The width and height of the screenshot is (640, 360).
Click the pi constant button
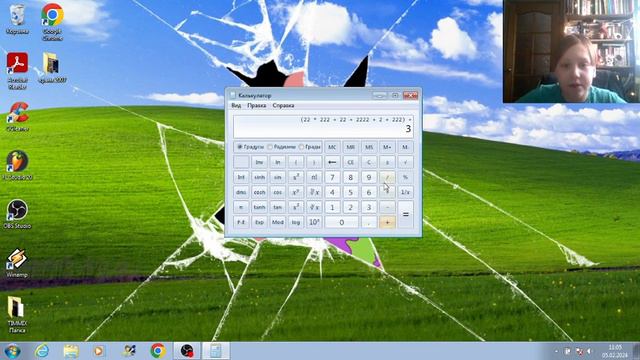point(241,207)
